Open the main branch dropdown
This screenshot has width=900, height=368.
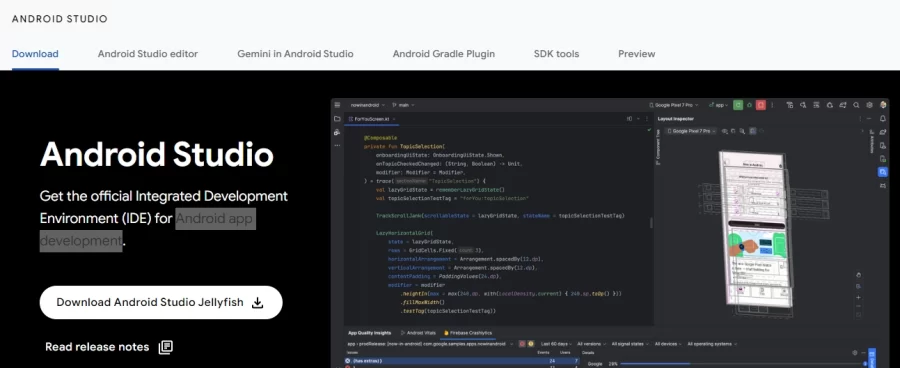click(404, 105)
